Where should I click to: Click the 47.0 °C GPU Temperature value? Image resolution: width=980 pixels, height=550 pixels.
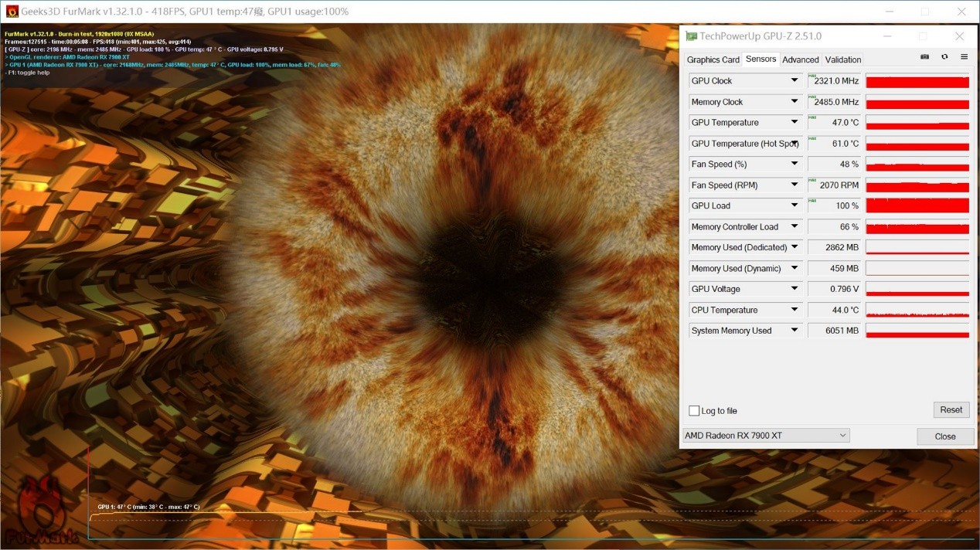[834, 122]
